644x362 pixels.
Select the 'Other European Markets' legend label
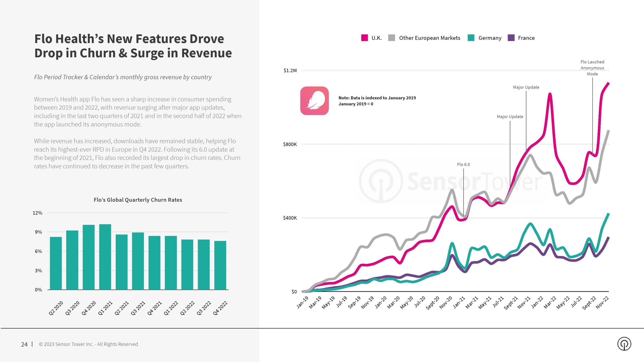point(430,38)
